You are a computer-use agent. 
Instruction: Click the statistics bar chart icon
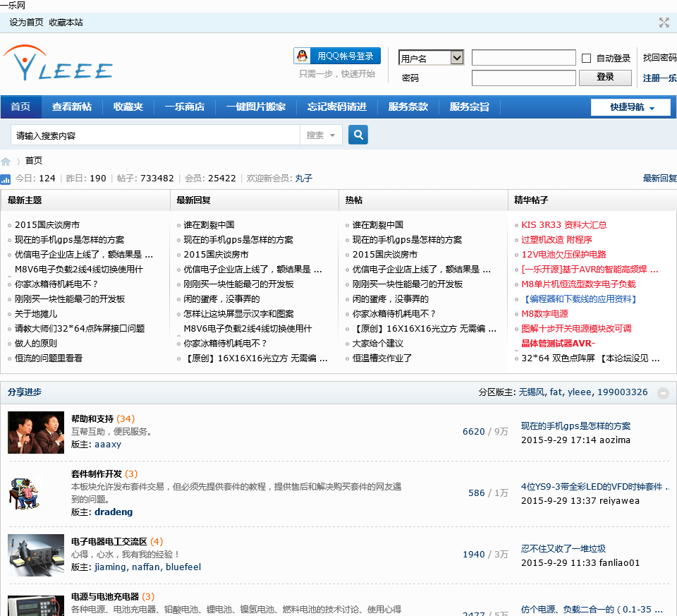coord(6,179)
